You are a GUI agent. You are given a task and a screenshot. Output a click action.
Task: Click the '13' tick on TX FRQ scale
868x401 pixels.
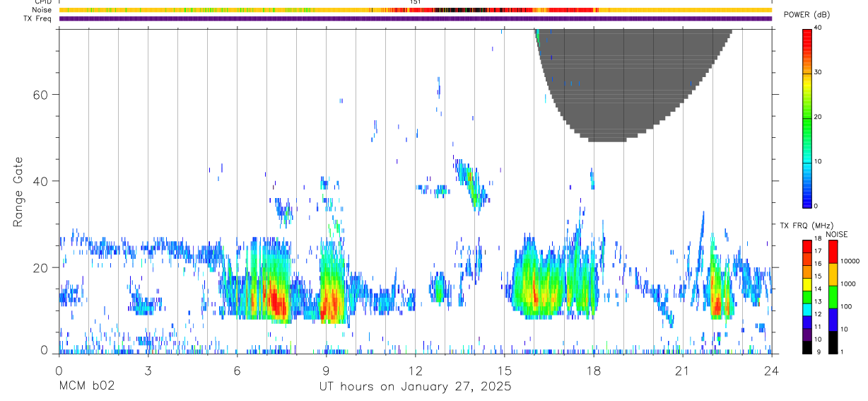pyautogui.click(x=819, y=302)
